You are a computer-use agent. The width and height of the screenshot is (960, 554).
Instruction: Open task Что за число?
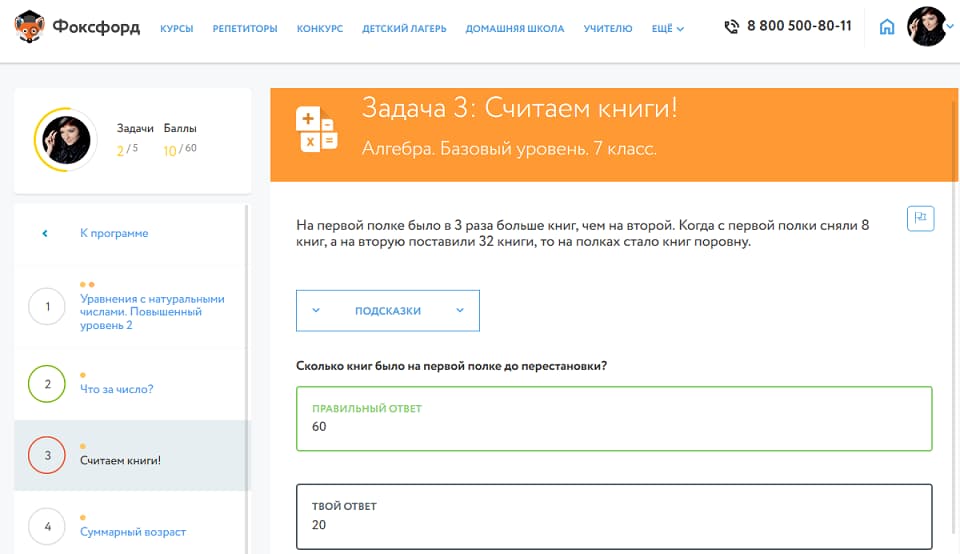point(117,389)
